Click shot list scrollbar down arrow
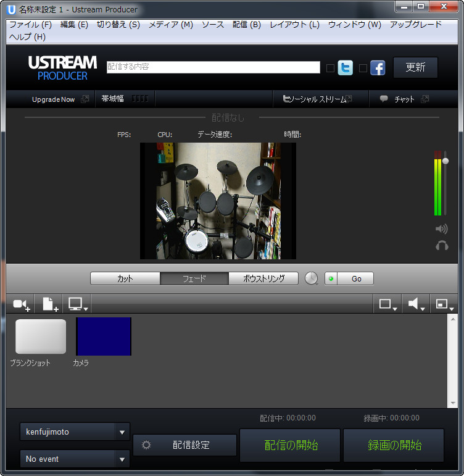Viewport: 464px width, 476px height. click(453, 403)
